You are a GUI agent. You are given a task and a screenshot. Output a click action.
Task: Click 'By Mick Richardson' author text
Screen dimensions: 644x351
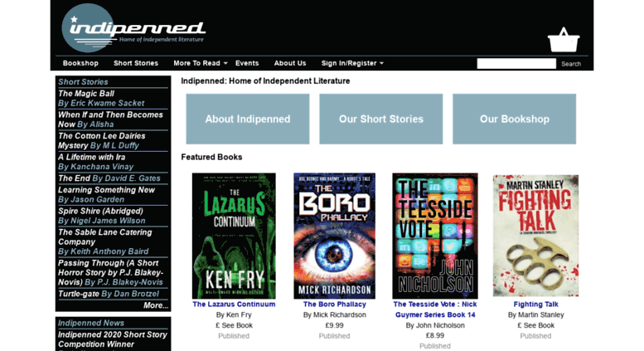click(x=334, y=314)
